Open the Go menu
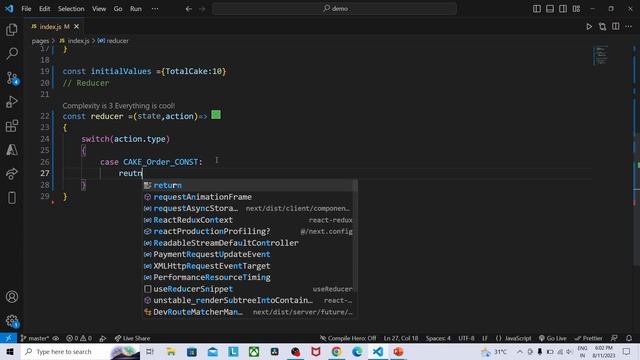 pos(118,9)
